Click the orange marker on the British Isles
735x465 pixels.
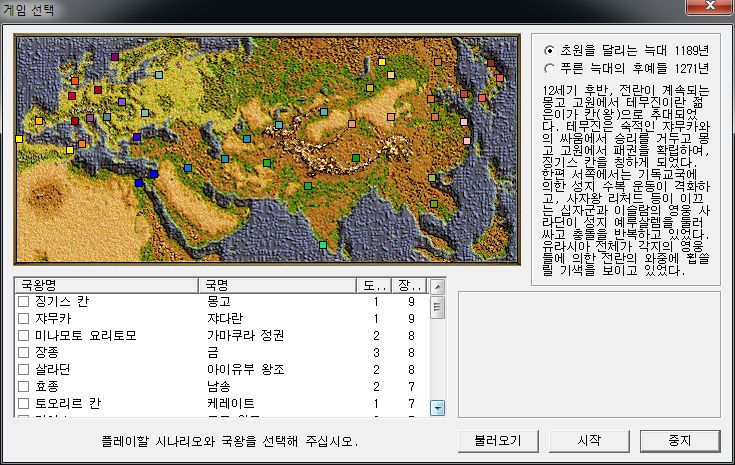coord(75,81)
